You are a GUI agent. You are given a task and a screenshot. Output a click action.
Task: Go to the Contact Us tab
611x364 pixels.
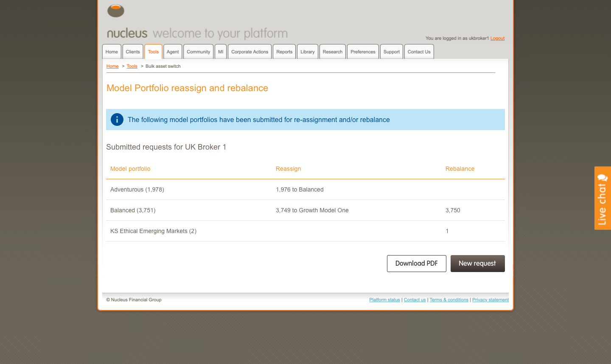point(419,52)
